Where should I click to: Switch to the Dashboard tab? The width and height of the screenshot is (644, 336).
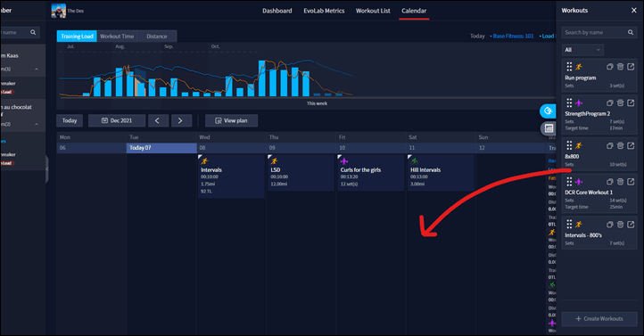coord(277,11)
